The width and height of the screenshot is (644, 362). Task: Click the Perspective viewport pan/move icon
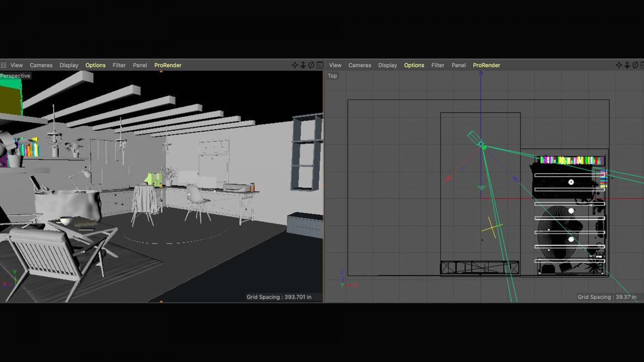coord(295,65)
